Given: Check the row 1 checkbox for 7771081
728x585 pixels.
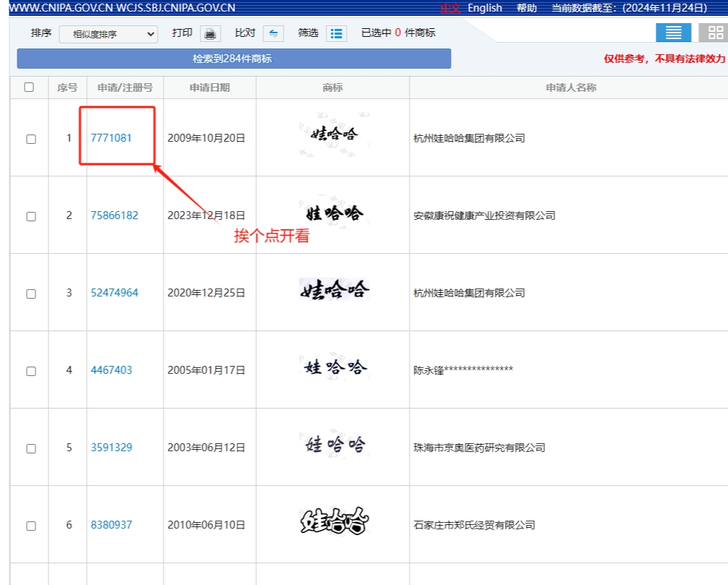Looking at the screenshot, I should point(31,139).
